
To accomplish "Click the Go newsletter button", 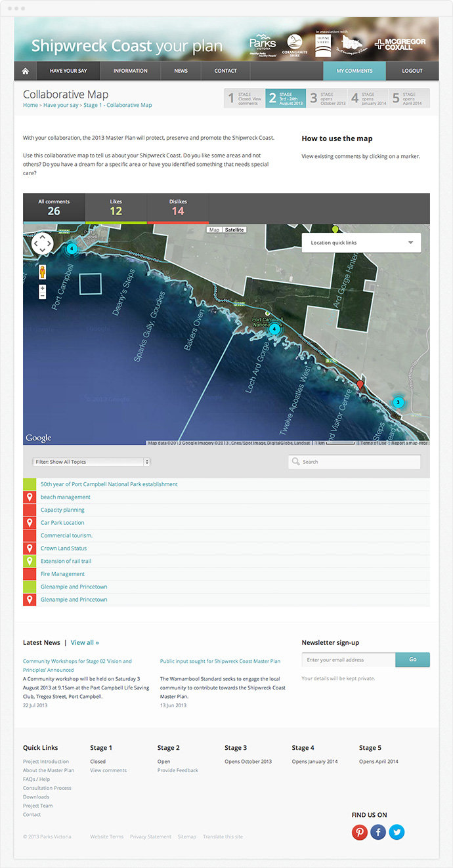I will pyautogui.click(x=412, y=659).
